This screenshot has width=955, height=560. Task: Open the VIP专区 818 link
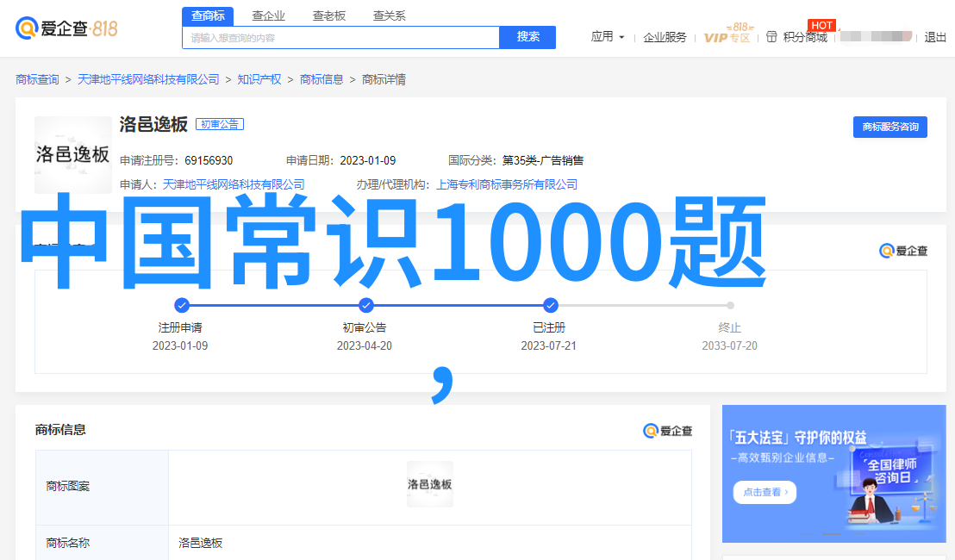pyautogui.click(x=727, y=34)
